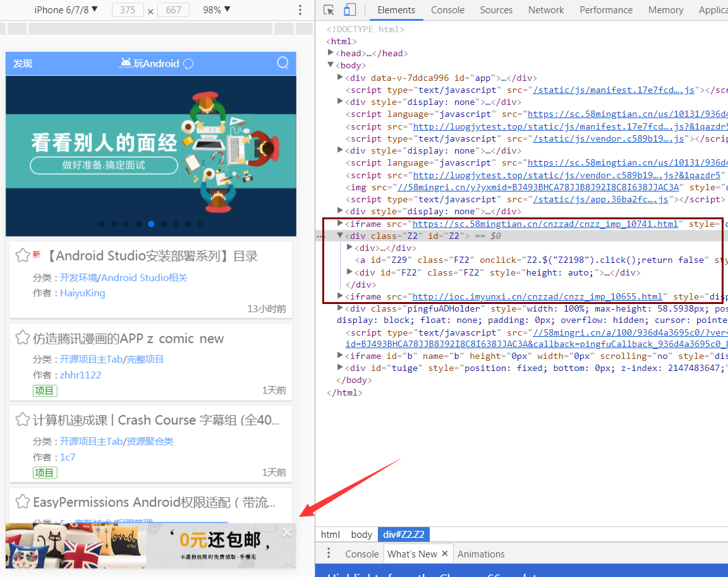This screenshot has width=728, height=577.
Task: Expand the head element node
Action: click(x=331, y=52)
